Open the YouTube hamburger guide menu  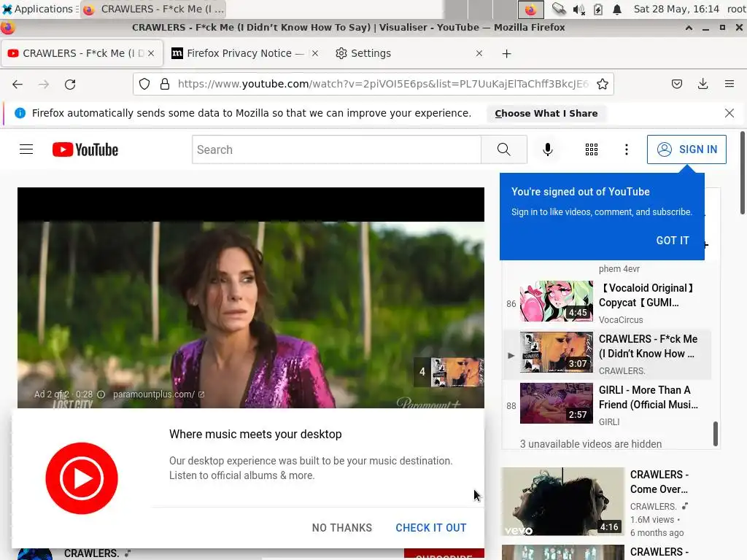pos(26,149)
